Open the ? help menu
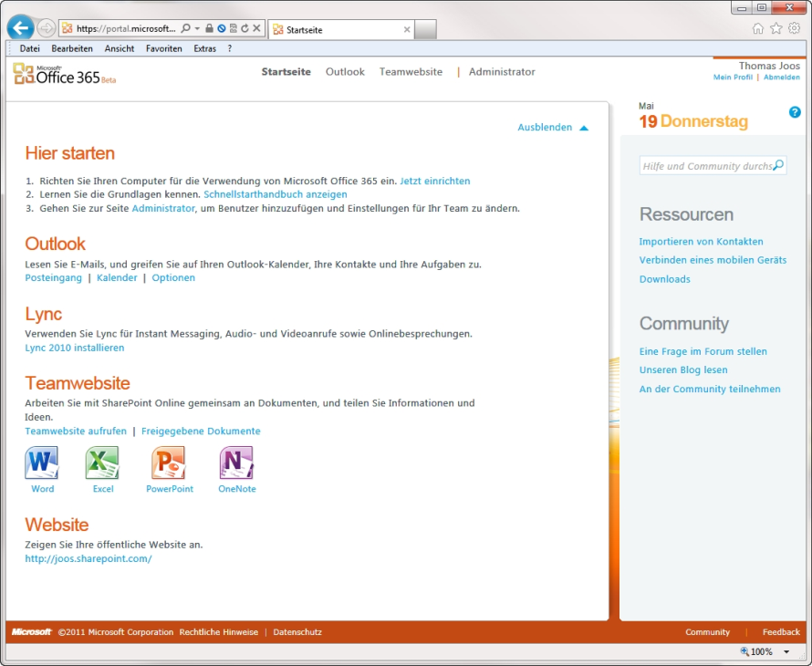Viewport: 812px width, 666px height. point(229,48)
